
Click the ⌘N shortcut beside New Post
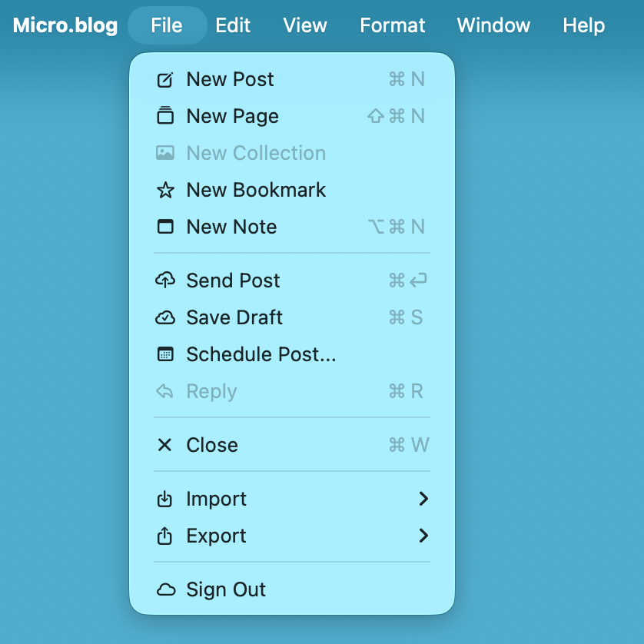[x=407, y=79]
